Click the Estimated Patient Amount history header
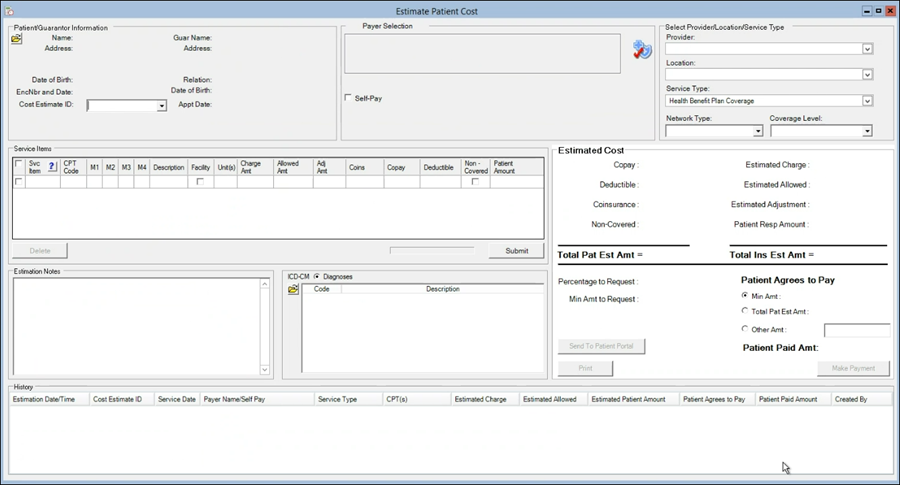The image size is (900, 485). (633, 399)
